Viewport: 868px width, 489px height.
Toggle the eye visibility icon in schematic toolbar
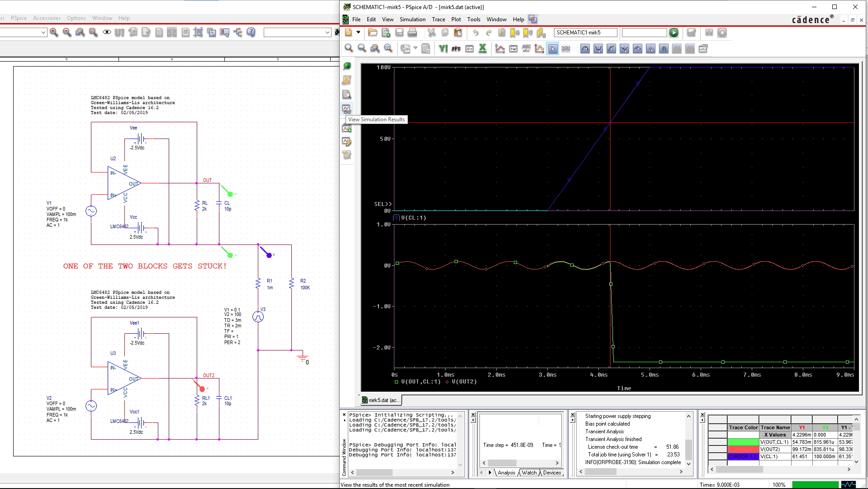(107, 32)
